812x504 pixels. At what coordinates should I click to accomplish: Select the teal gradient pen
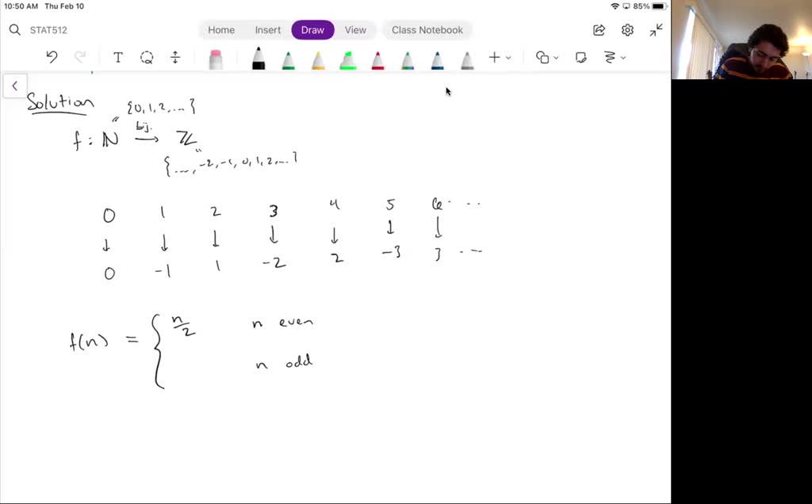(408, 59)
